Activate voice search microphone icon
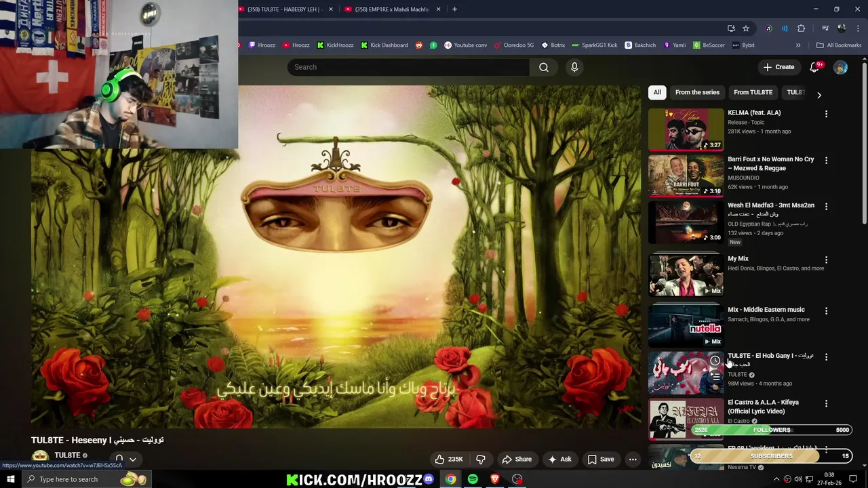This screenshot has width=868, height=488. pos(574,67)
